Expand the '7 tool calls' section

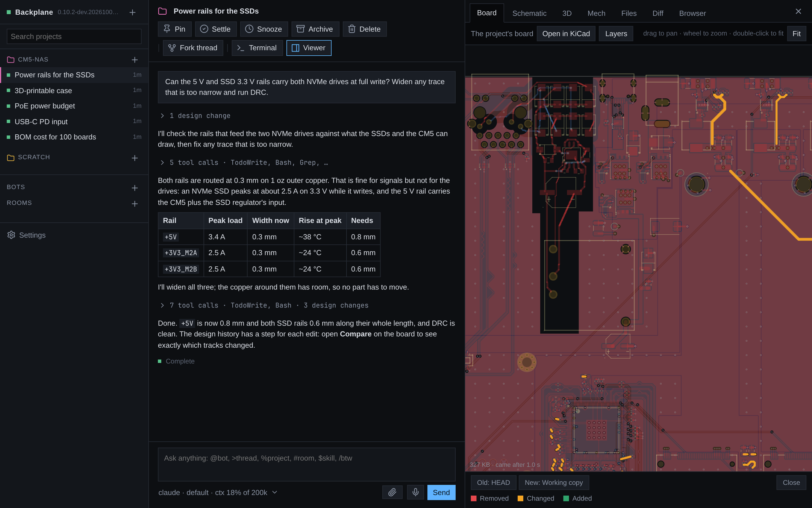tap(264, 305)
